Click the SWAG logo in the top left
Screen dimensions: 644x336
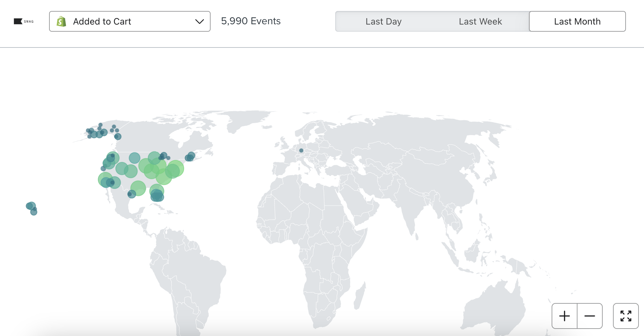coord(23,21)
